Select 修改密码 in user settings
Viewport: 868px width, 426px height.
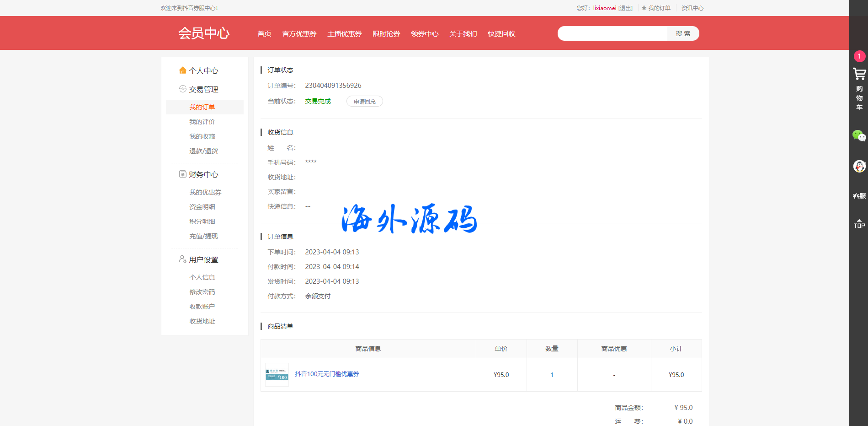(202, 292)
